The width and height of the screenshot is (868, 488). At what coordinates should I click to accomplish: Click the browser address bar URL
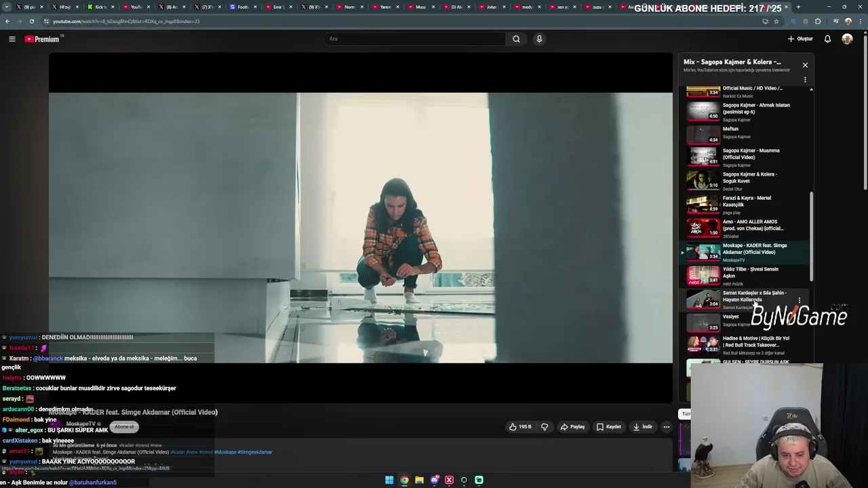(125, 21)
